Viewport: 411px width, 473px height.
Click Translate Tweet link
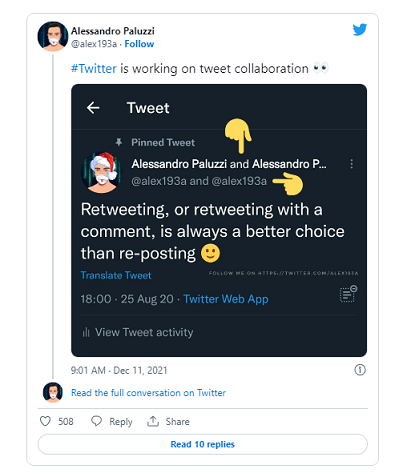116,275
